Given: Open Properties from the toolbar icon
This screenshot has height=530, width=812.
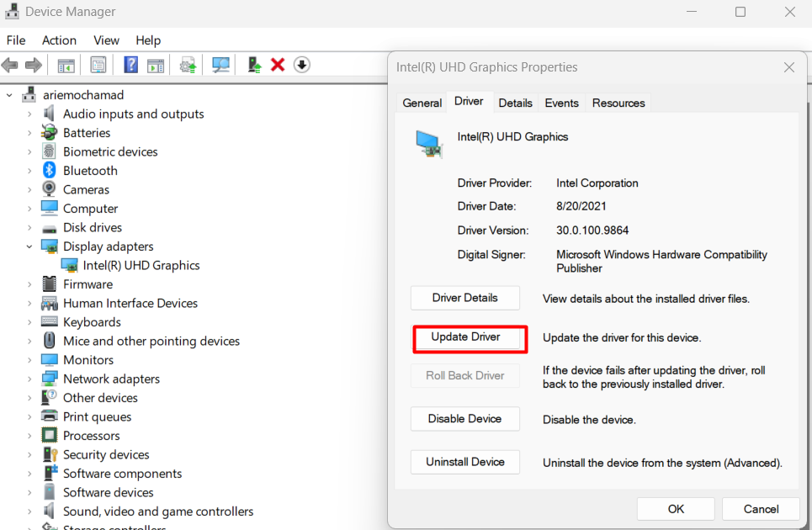Looking at the screenshot, I should [98, 66].
